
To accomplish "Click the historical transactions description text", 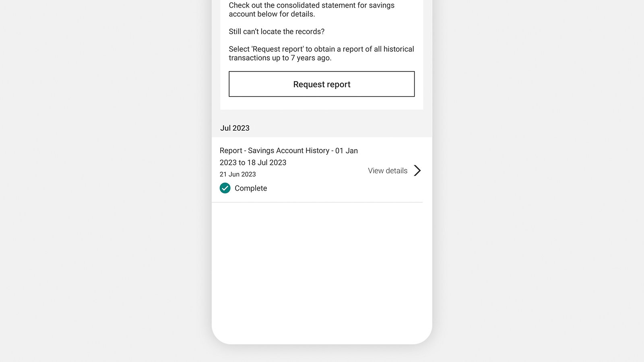I will coord(321,49).
